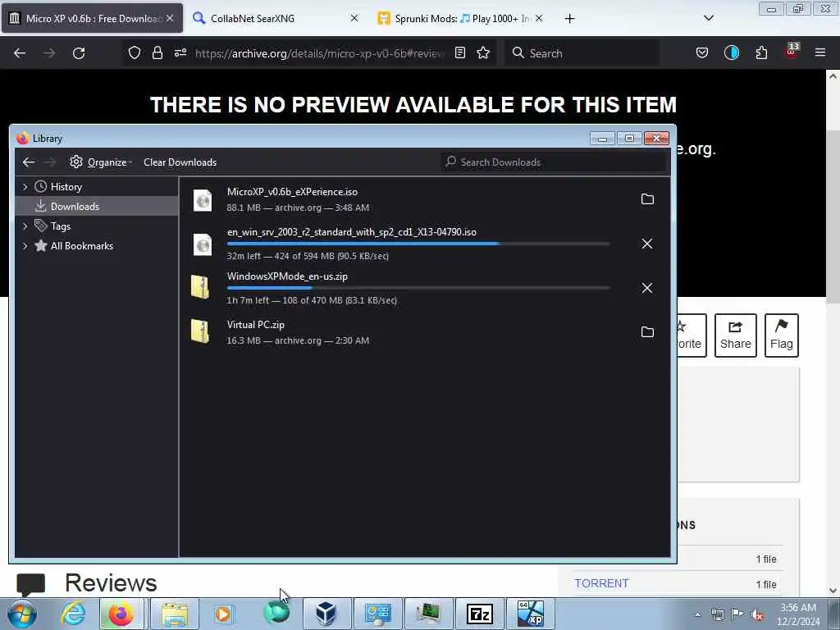
Task: Focus the Search Downloads field
Action: [554, 162]
